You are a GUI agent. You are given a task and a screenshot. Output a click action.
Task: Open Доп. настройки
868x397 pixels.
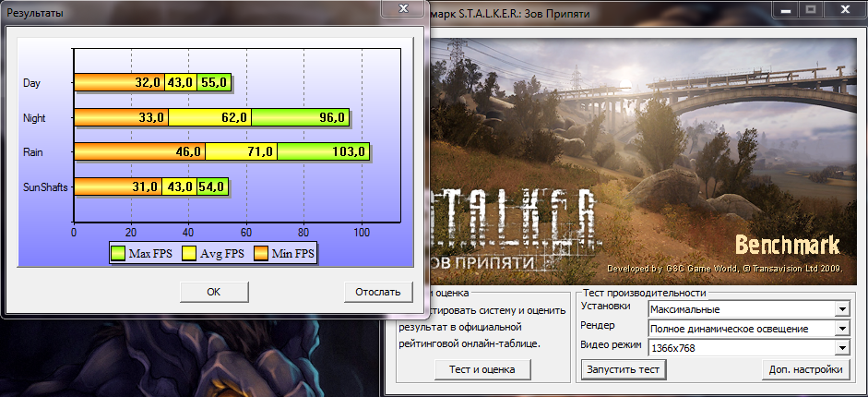click(805, 369)
